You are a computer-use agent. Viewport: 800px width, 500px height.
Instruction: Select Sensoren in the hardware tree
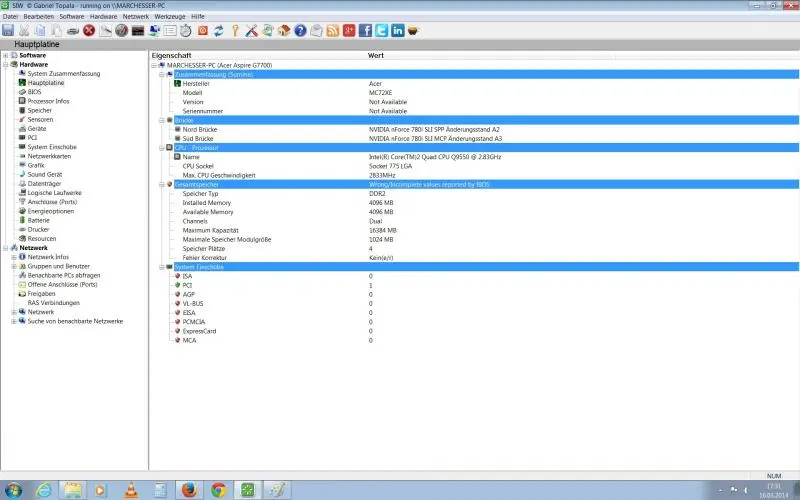pos(40,119)
